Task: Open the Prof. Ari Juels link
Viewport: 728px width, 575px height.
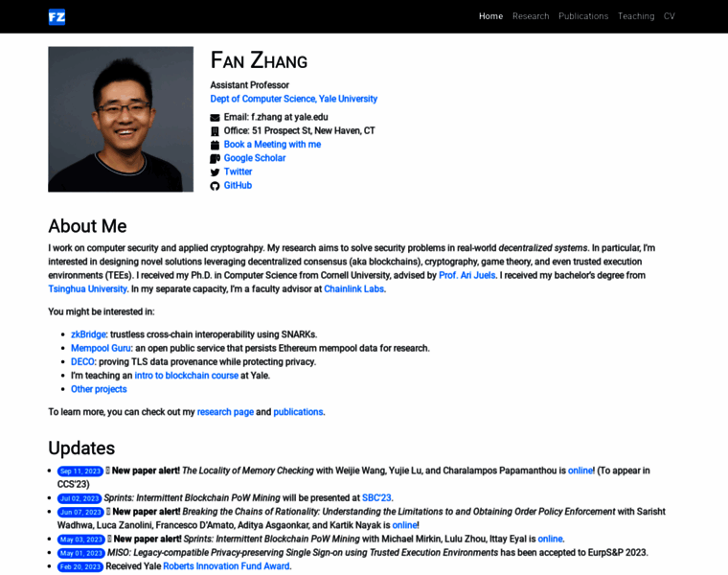Action: click(467, 275)
